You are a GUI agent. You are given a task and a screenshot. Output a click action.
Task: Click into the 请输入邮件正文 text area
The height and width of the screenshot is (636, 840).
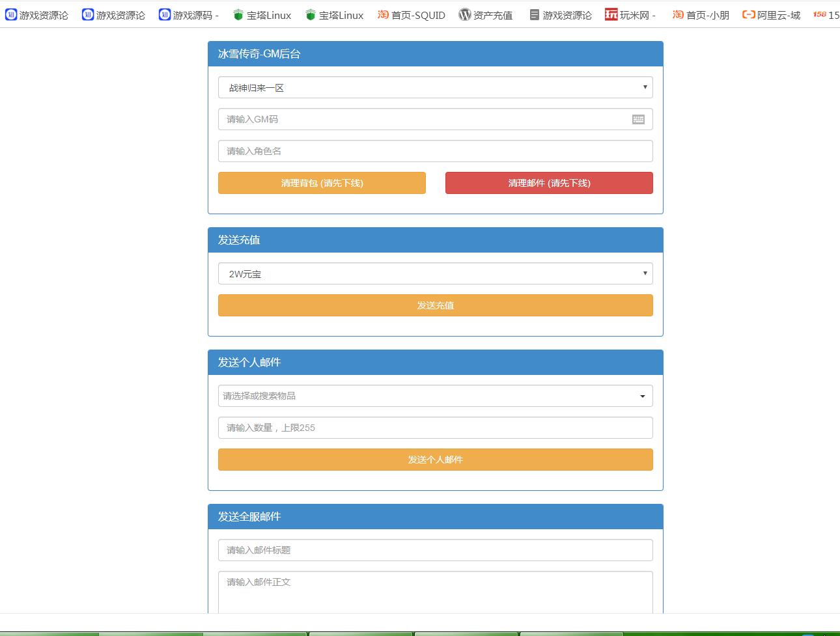click(x=435, y=591)
